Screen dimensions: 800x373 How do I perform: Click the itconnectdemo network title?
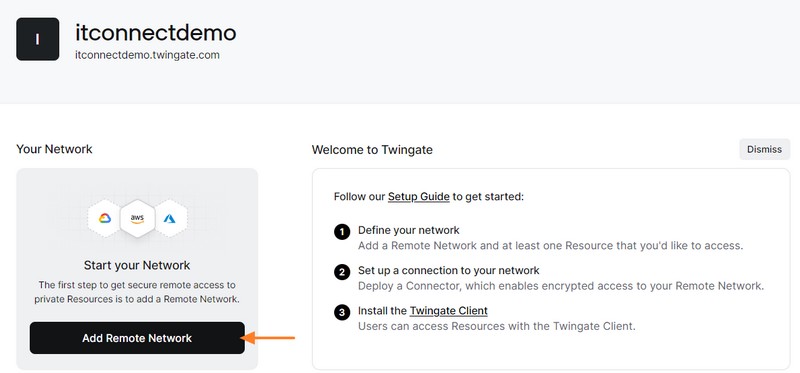pyautogui.click(x=156, y=33)
